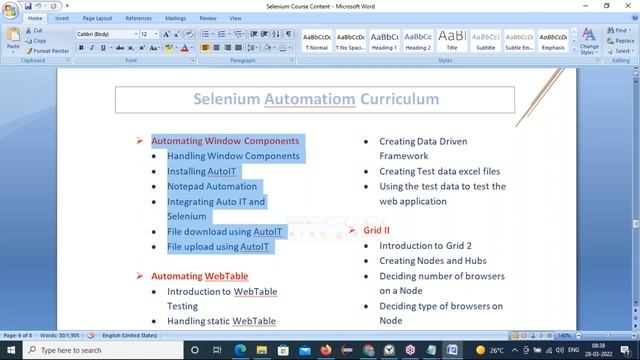Switch to the Page Layout tab
The width and height of the screenshot is (640, 360).
click(x=97, y=18)
